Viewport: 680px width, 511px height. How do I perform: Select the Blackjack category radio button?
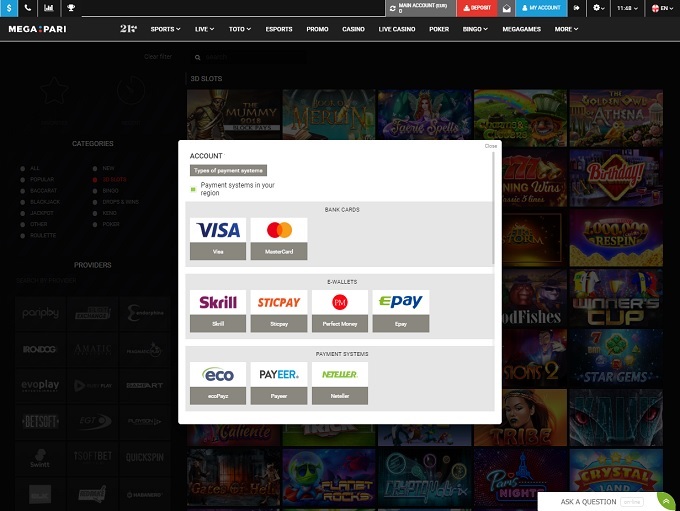(x=22, y=202)
